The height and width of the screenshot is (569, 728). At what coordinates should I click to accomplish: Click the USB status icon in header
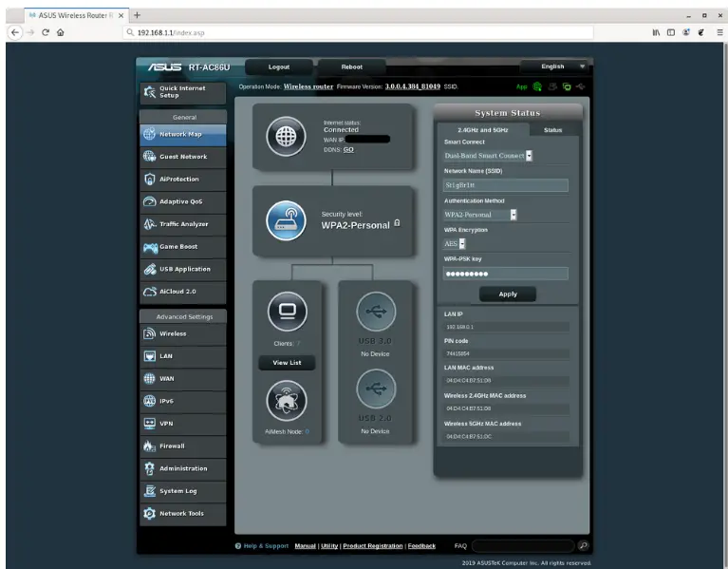(x=580, y=86)
